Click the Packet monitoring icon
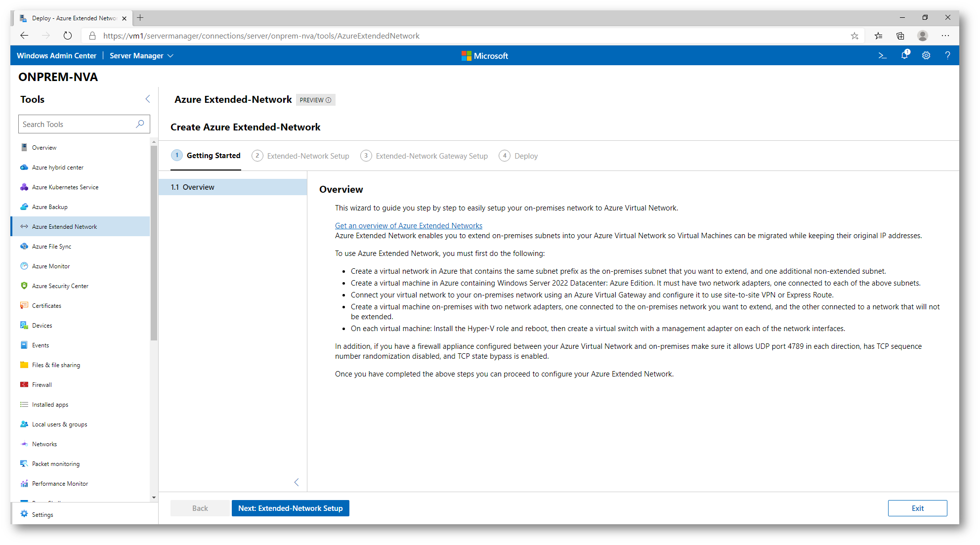 [24, 463]
